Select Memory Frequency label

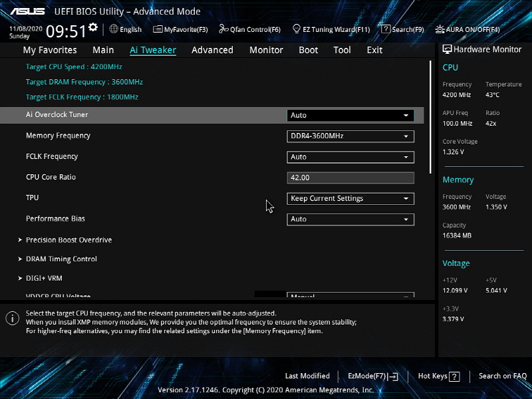[58, 136]
